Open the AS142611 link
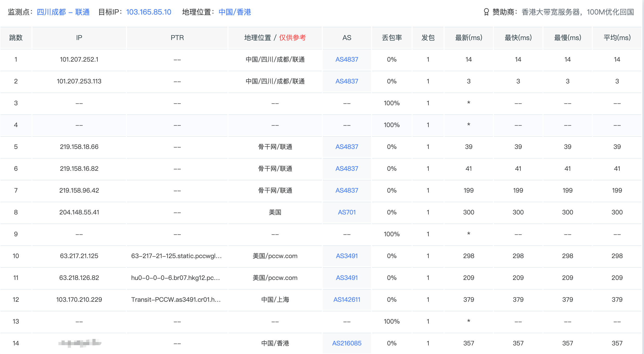 347,300
